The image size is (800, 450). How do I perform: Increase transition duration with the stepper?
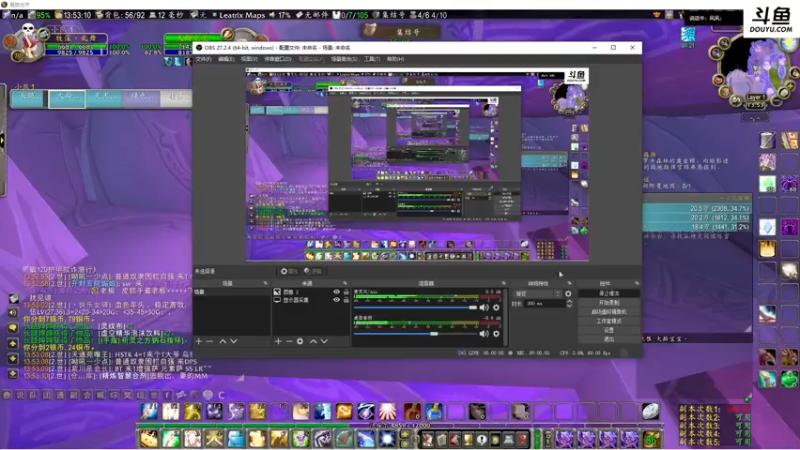click(x=569, y=302)
